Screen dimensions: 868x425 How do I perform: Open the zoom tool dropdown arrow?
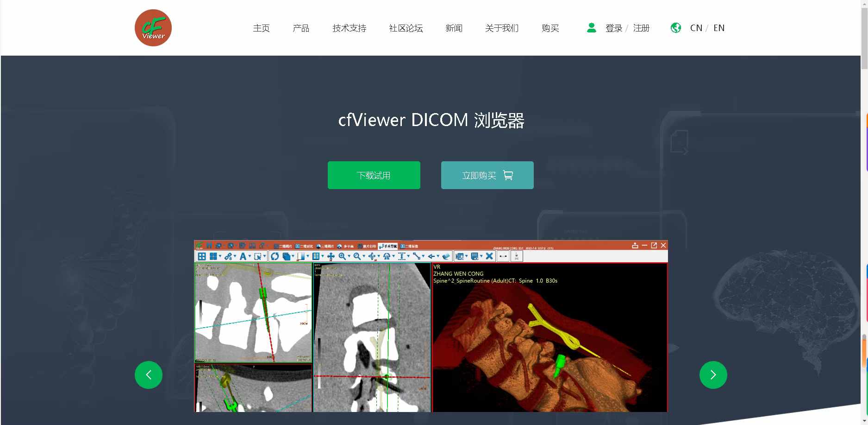[x=350, y=256]
